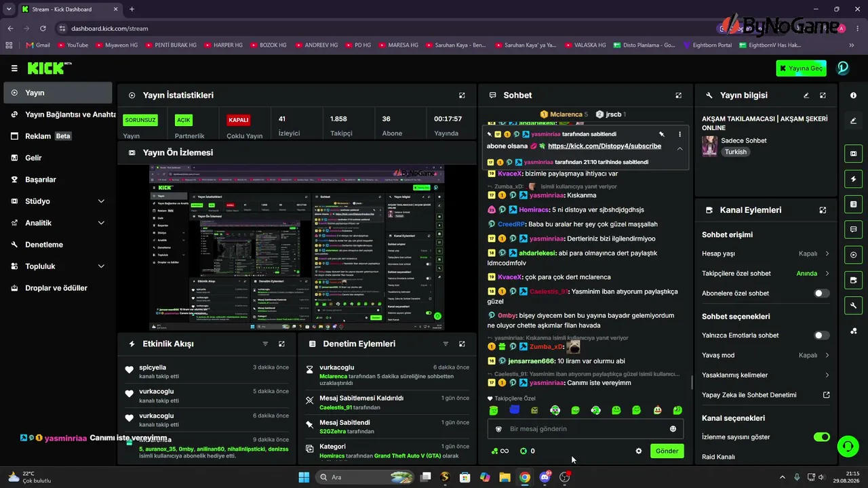Viewport: 868px width, 488px height.
Task: Select Yayın in the left sidebar
Action: click(58, 93)
